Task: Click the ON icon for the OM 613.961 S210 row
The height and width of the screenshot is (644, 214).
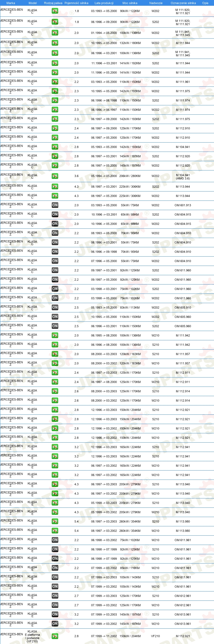Action: click(55, 614)
